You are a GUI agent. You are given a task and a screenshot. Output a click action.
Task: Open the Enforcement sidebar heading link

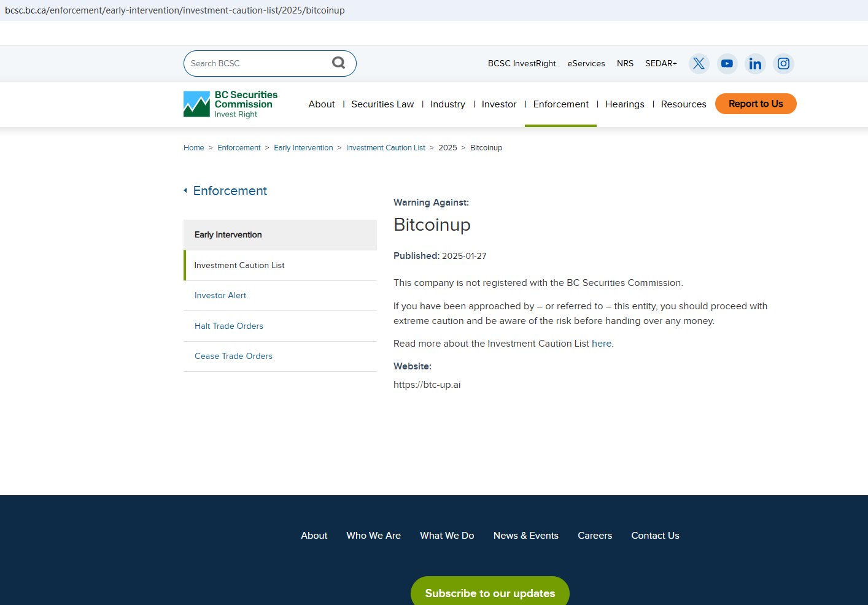pyautogui.click(x=230, y=191)
